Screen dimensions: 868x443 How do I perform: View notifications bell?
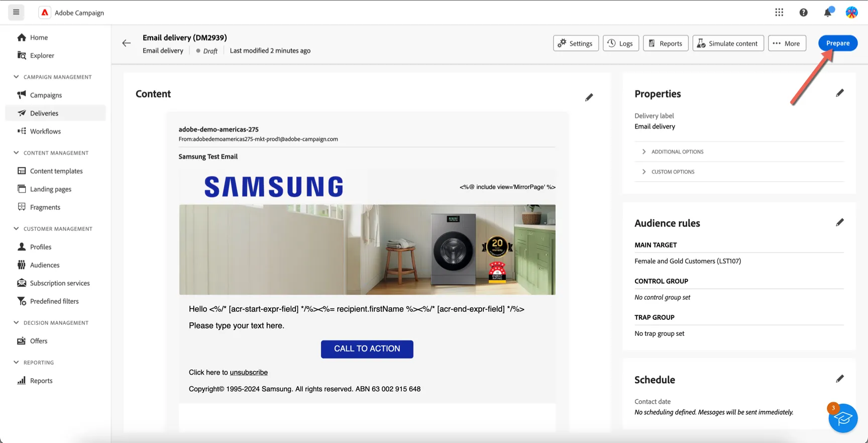(828, 12)
